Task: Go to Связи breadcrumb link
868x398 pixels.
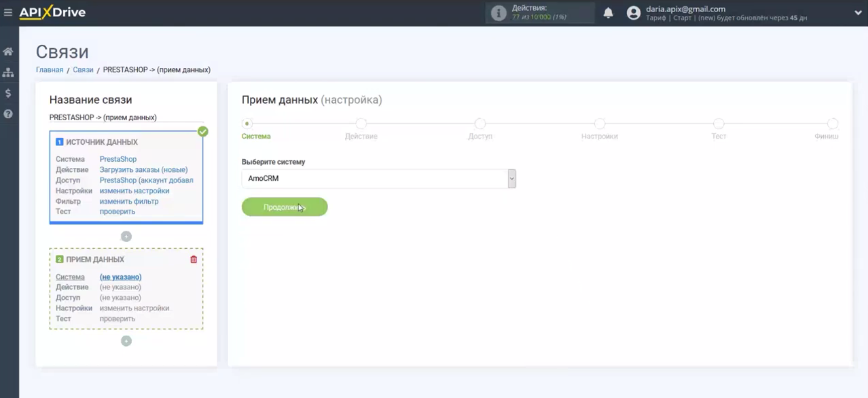Action: [x=83, y=70]
